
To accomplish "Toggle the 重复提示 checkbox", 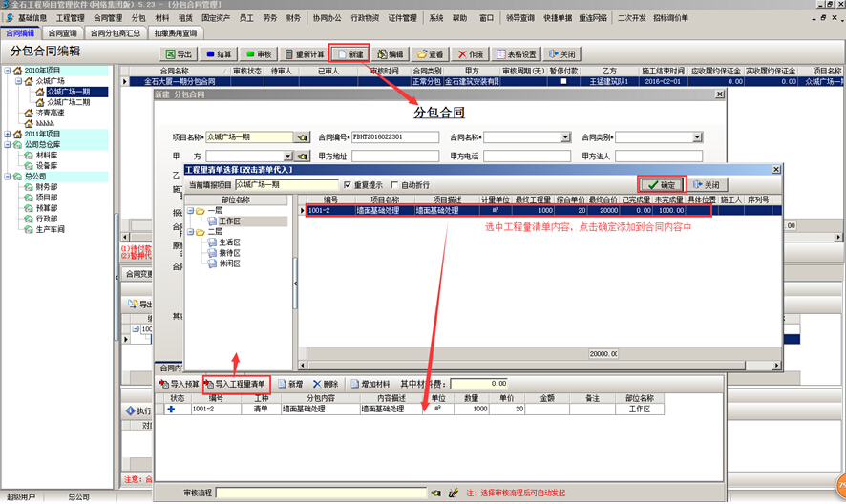I will [348, 185].
